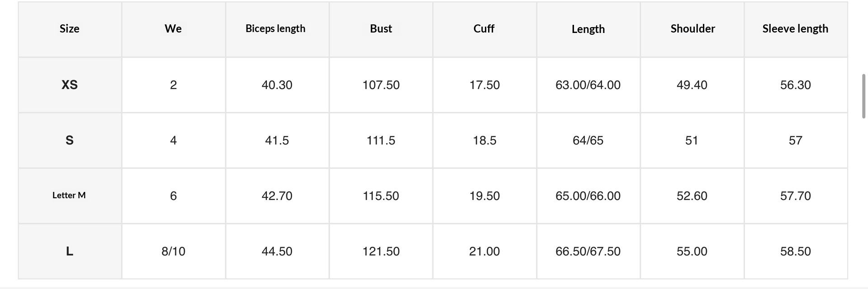Click the 58.50 sleeve length value
Viewport: 868px width, 289px height.
pyautogui.click(x=795, y=252)
